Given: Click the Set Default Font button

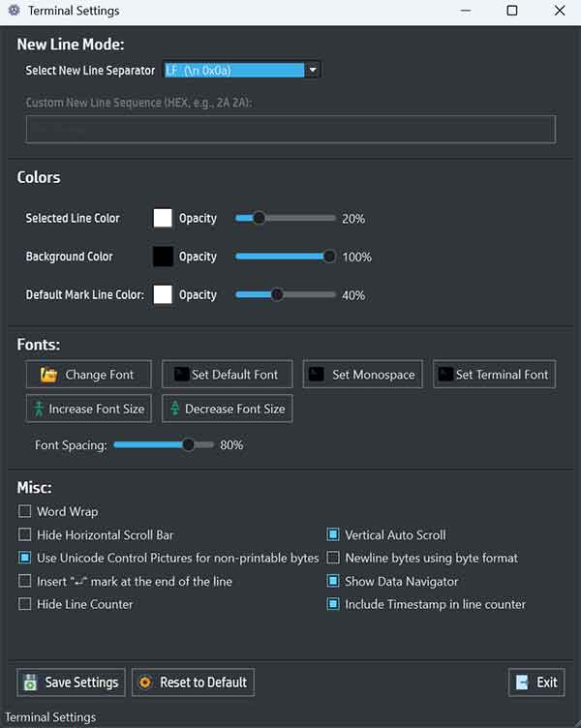Looking at the screenshot, I should [226, 375].
